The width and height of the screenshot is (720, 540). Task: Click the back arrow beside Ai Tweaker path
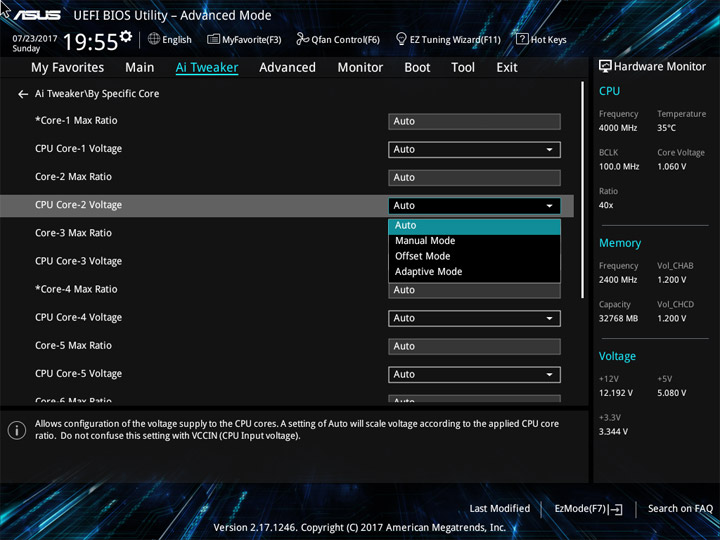pyautogui.click(x=22, y=94)
